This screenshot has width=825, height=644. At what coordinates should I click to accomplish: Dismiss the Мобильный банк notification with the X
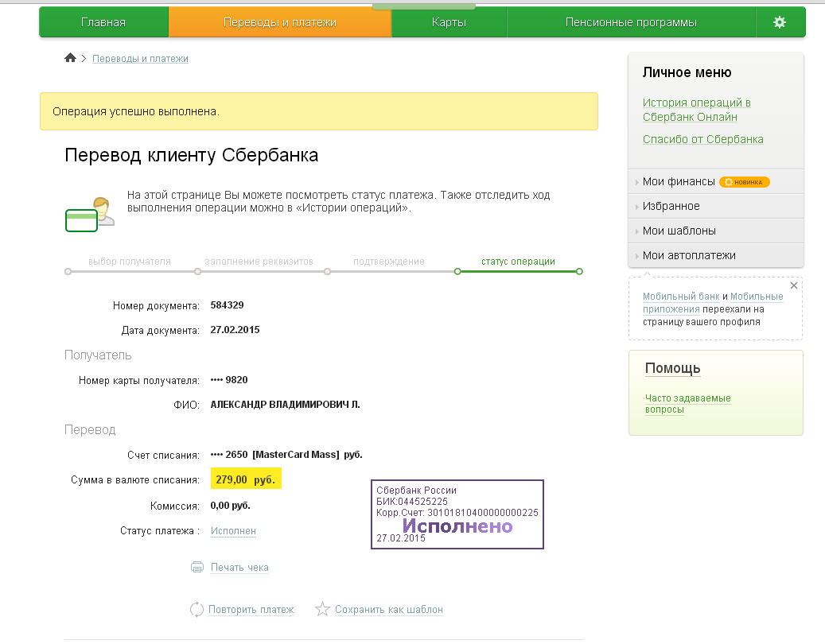coord(793,285)
